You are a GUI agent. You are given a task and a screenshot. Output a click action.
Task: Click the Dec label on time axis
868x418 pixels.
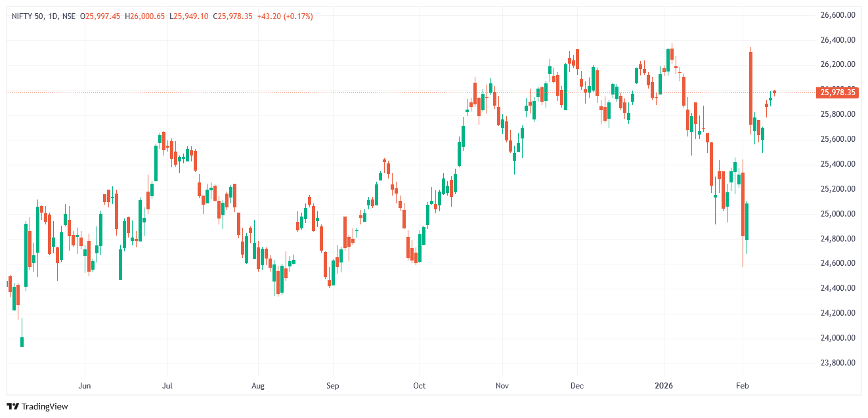[x=577, y=386]
